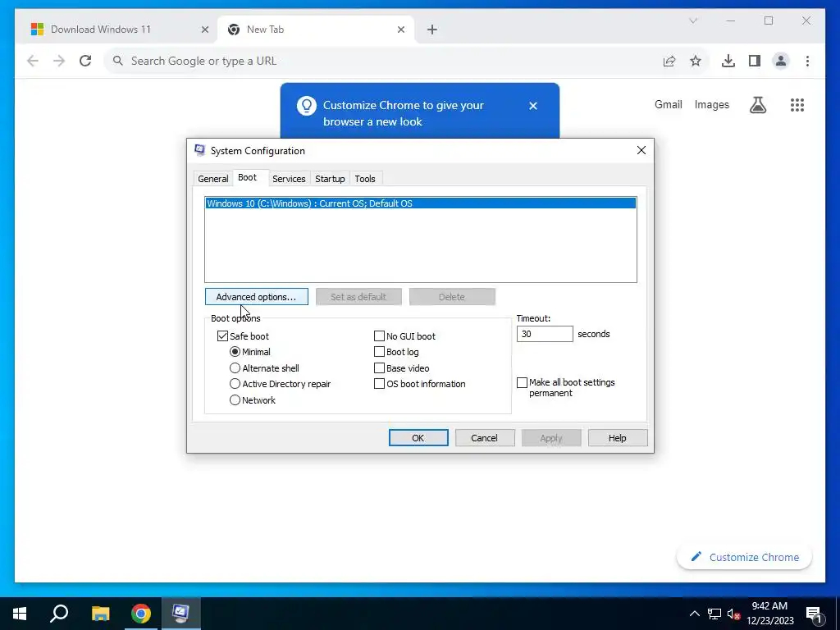840x630 pixels.
Task: Open Chrome downloads icon
Action: (728, 61)
